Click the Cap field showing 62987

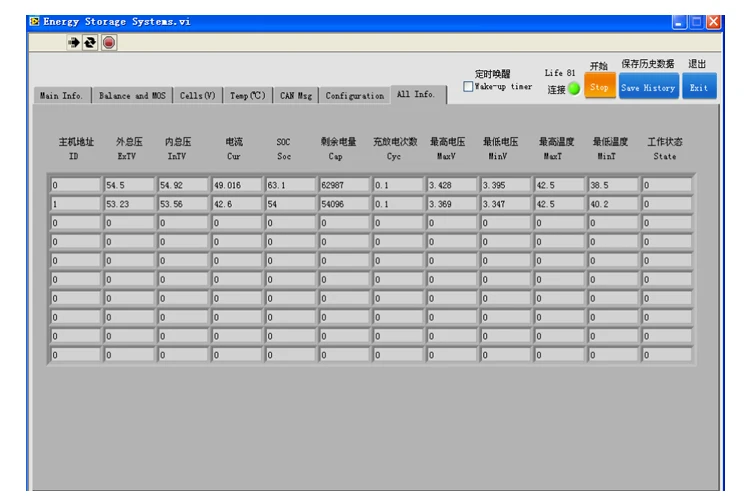pyautogui.click(x=344, y=185)
